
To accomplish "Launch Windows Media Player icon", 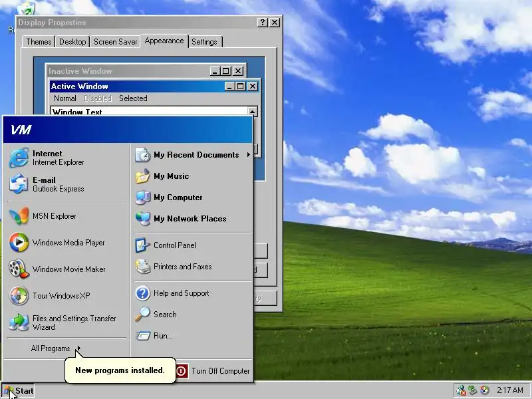I will 19,243.
